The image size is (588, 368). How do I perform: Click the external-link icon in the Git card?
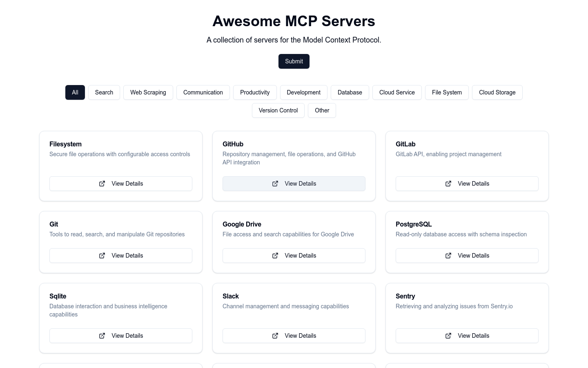click(x=102, y=256)
